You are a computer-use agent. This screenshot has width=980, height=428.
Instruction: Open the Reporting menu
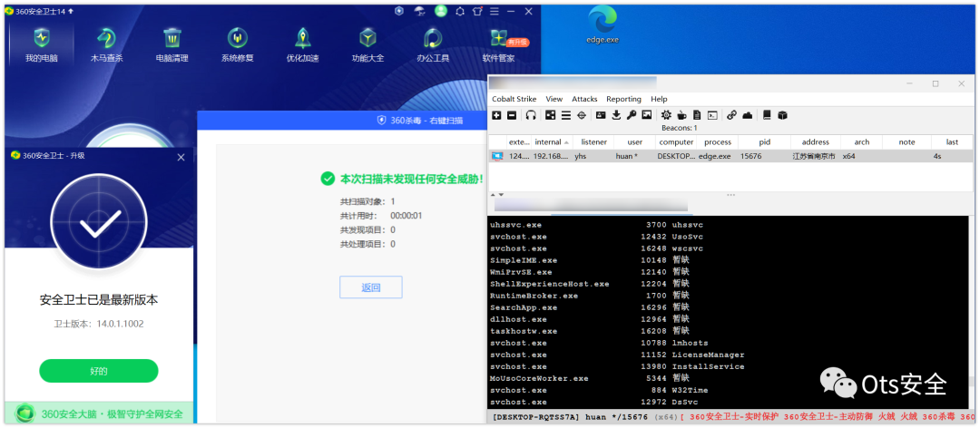623,99
